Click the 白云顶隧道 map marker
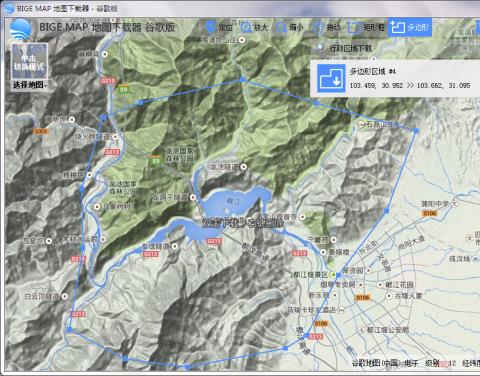The image size is (480, 376). coord(64,296)
